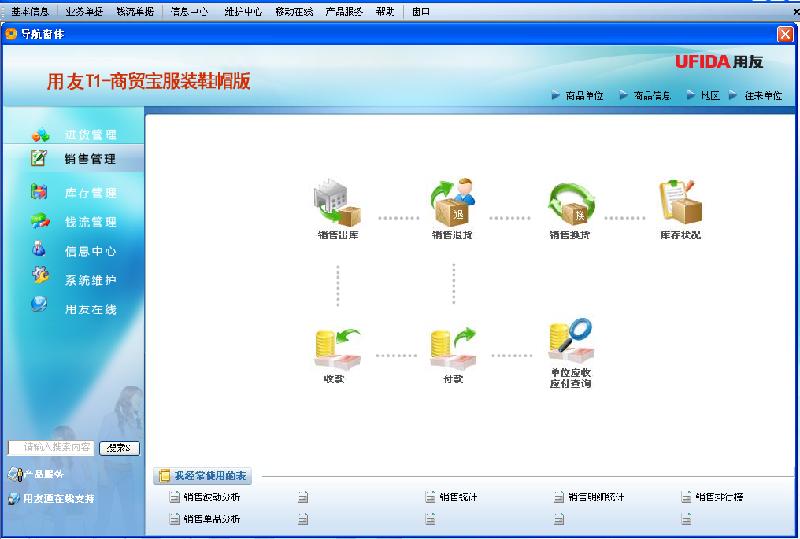
Task: Close the 导航窗体 navigation window
Action: pos(785,34)
